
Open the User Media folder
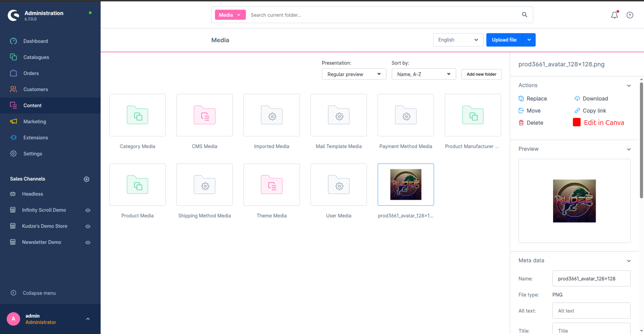(x=339, y=185)
